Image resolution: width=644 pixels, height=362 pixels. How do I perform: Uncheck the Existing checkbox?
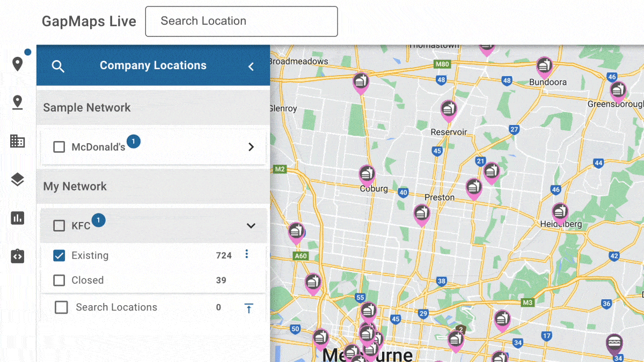59,255
